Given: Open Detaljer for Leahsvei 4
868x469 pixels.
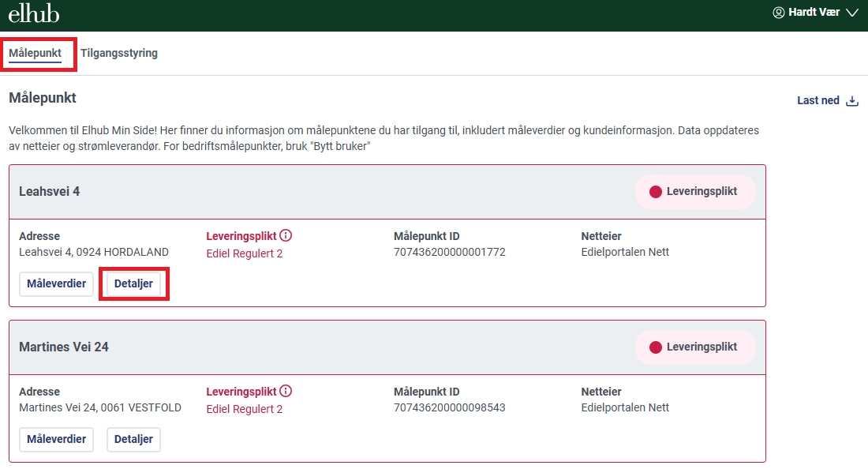Looking at the screenshot, I should point(133,283).
